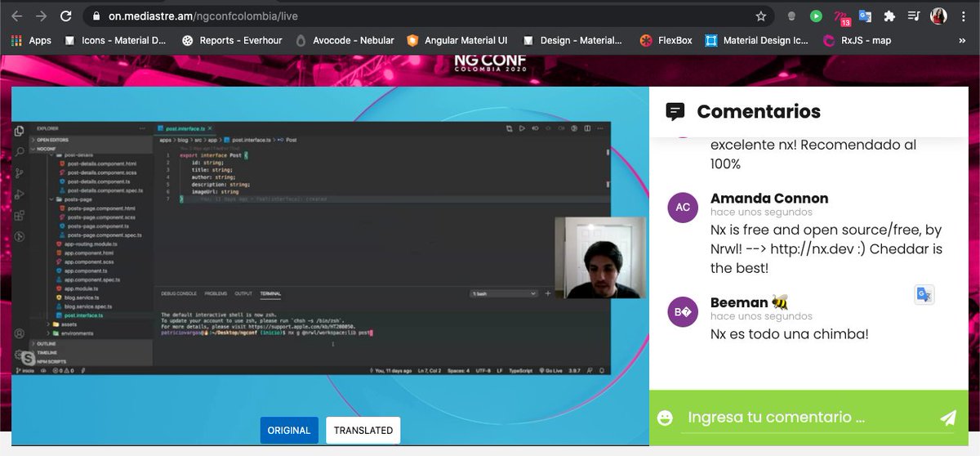The width and height of the screenshot is (980, 456).
Task: Click the Chrome forward arrow
Action: (41, 16)
